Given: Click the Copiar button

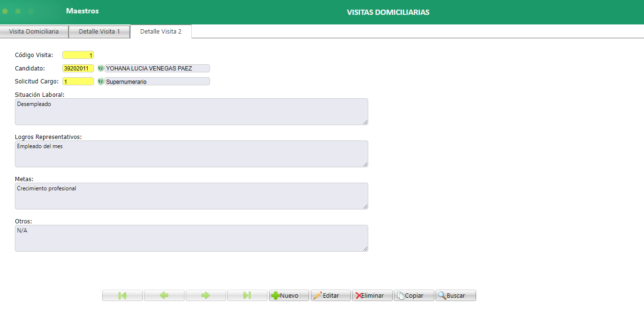Looking at the screenshot, I should tap(414, 295).
